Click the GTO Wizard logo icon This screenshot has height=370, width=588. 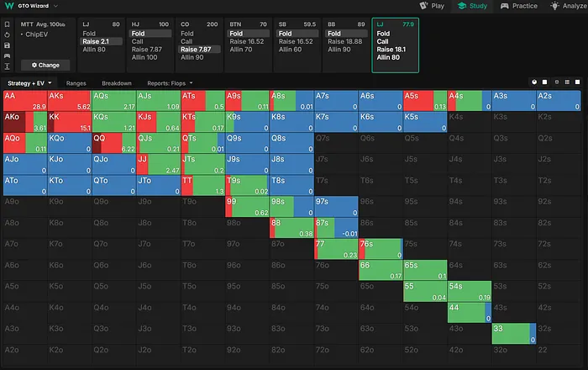click(x=8, y=5)
